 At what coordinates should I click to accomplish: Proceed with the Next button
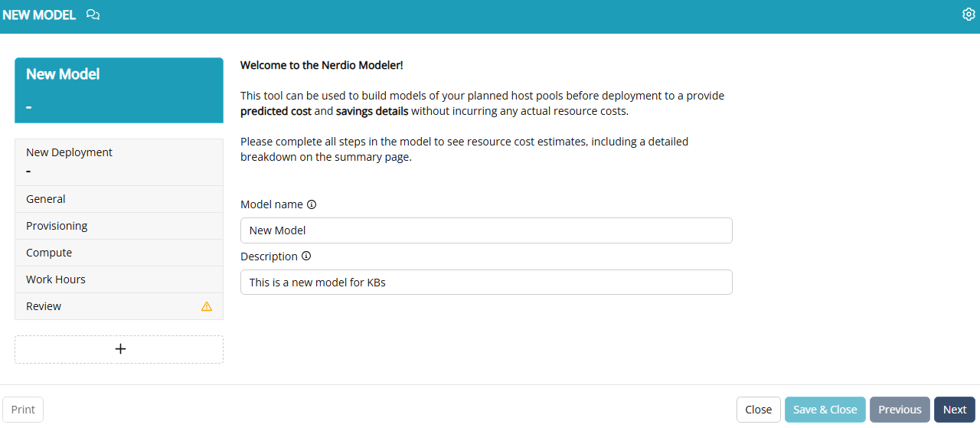point(955,410)
